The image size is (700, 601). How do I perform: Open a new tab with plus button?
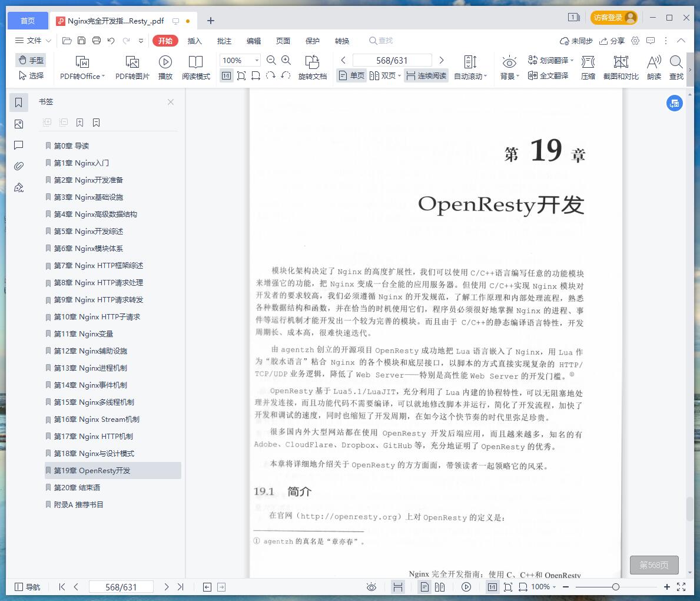tap(211, 21)
